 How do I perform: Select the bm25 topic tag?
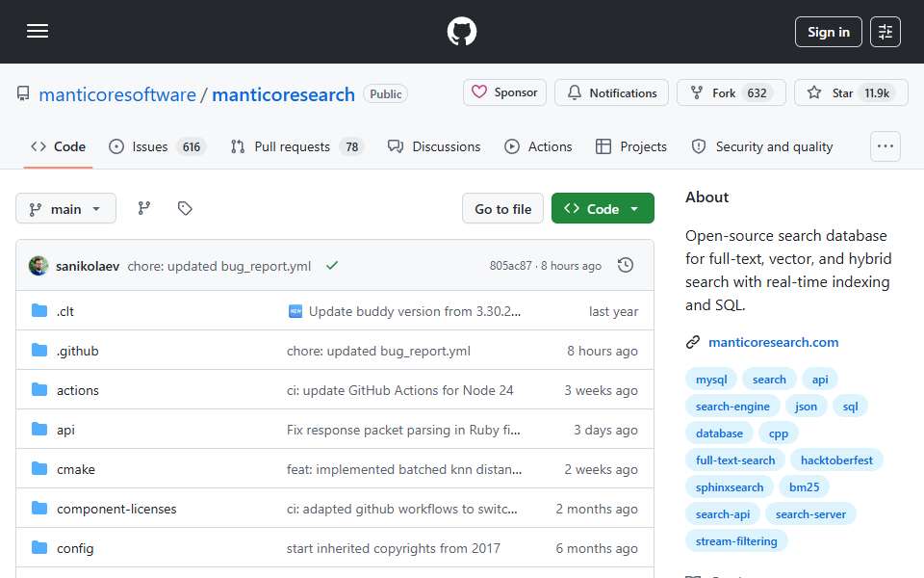[x=804, y=487]
